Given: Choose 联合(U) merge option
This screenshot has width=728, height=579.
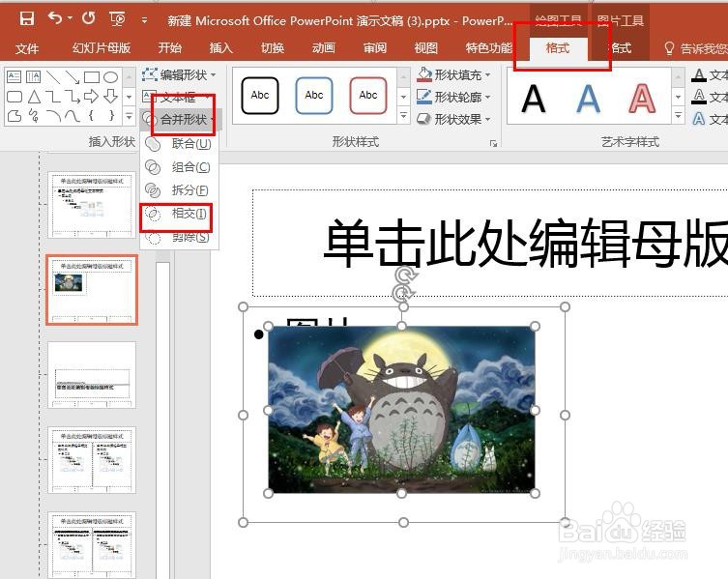Looking at the screenshot, I should click(179, 144).
